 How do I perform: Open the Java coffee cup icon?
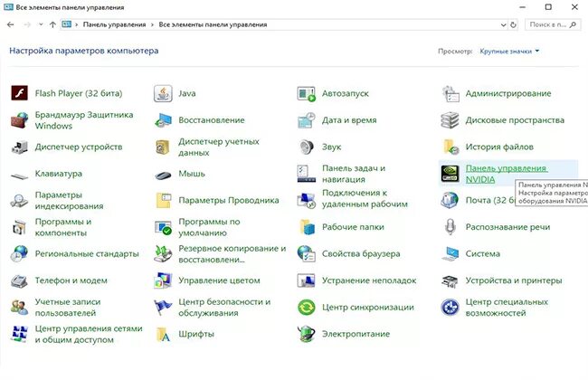tap(163, 93)
